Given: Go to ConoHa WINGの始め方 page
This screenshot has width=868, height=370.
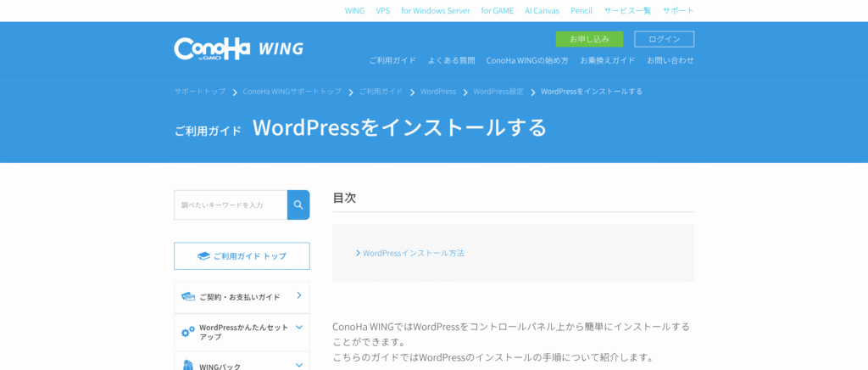Looking at the screenshot, I should [x=527, y=60].
